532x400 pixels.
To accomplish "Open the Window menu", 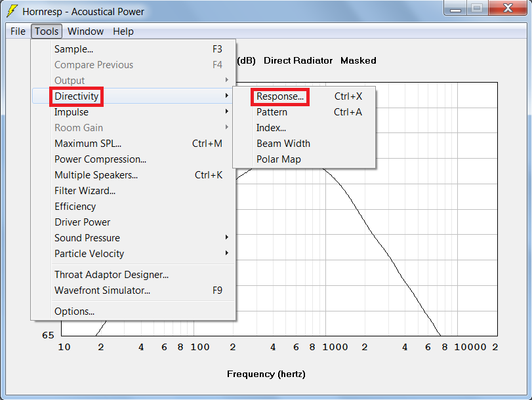I will 85,31.
